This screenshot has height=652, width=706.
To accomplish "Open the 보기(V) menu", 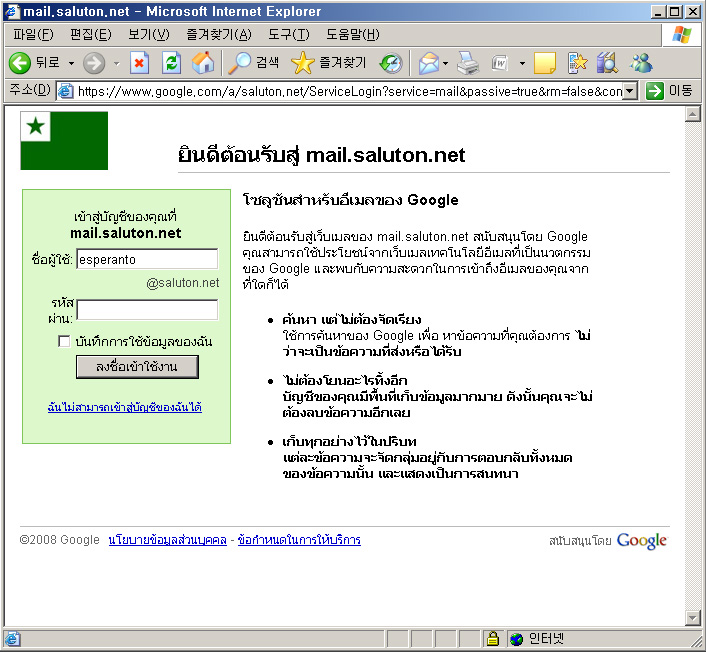I will pyautogui.click(x=149, y=35).
